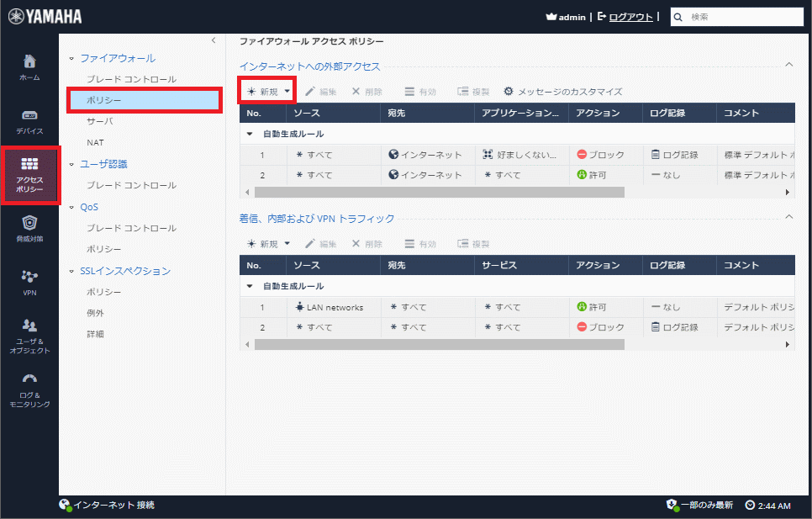Viewport: 812px width, 519px height.
Task: Open the ホーム home sidebar icon
Action: click(x=29, y=62)
